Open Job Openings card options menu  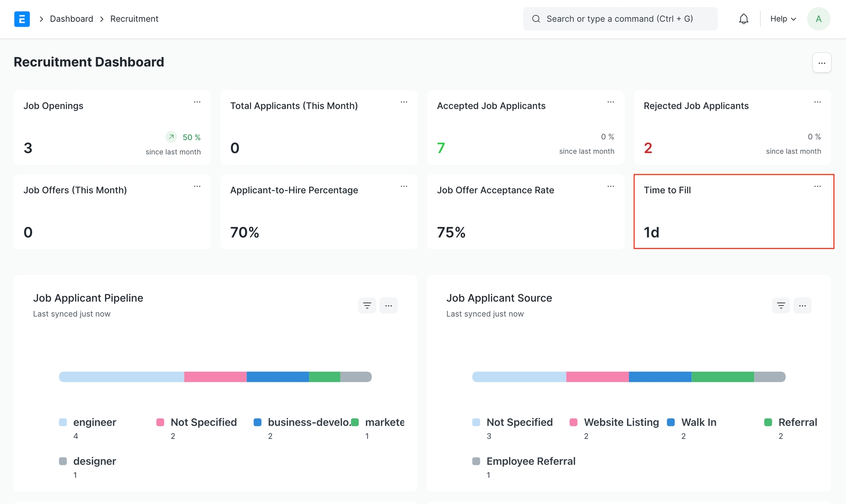(197, 102)
